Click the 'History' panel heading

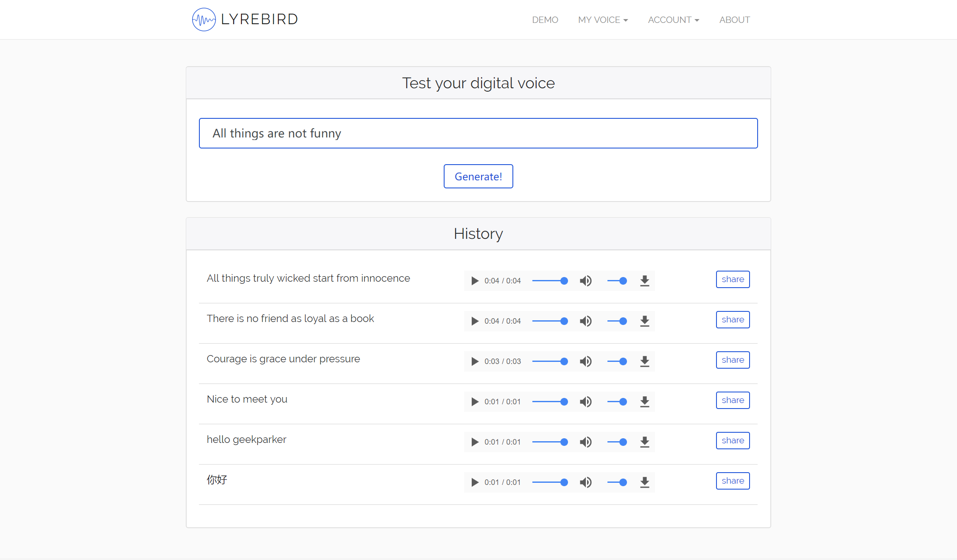coord(478,234)
